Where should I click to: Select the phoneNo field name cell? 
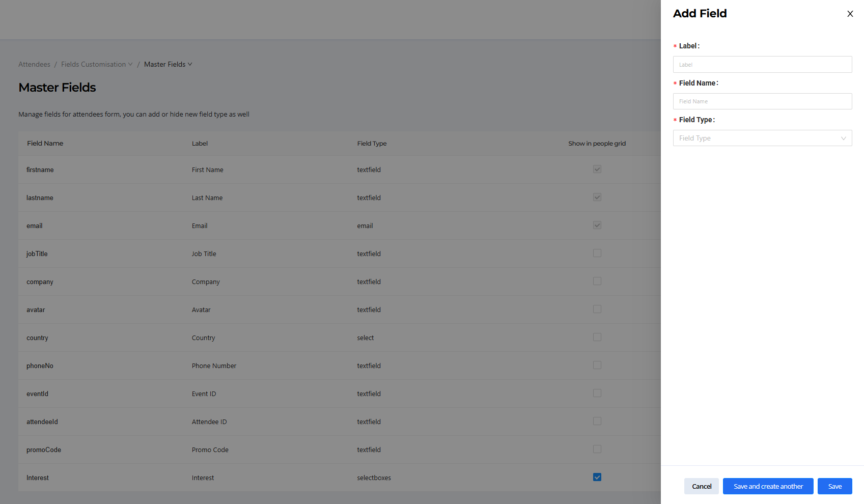click(40, 366)
